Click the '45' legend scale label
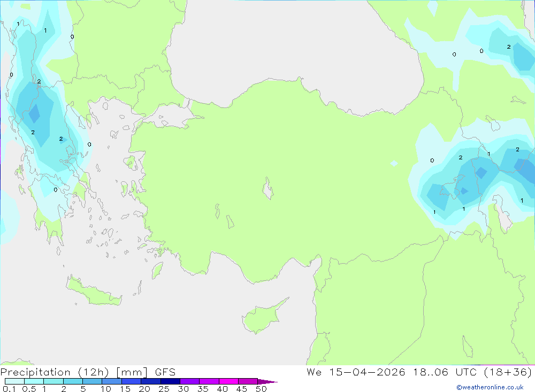The image size is (535, 392). coord(242,389)
